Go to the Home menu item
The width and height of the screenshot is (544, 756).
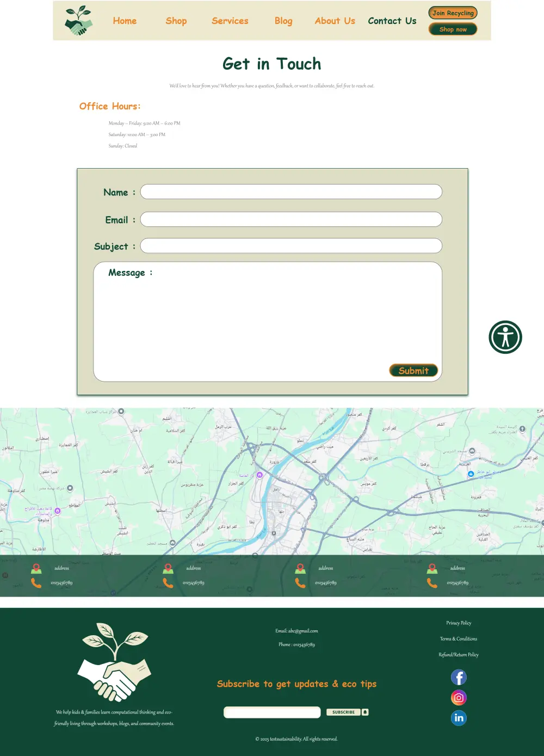pos(125,21)
